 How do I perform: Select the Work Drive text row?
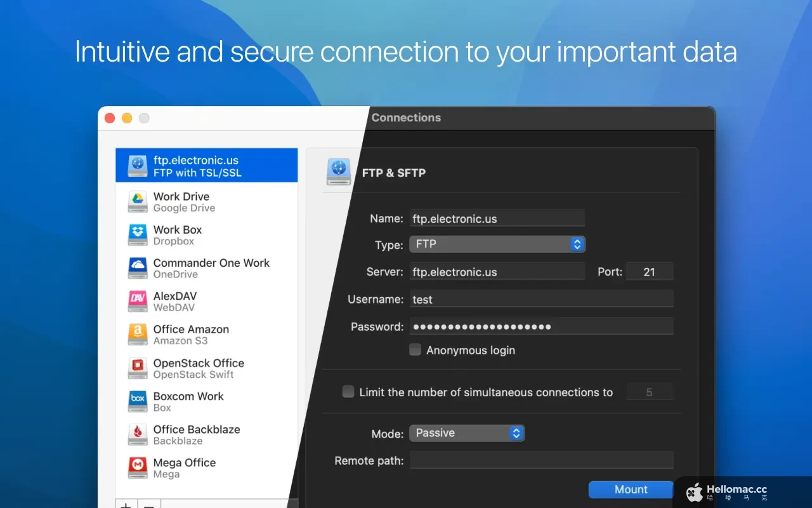(x=207, y=202)
